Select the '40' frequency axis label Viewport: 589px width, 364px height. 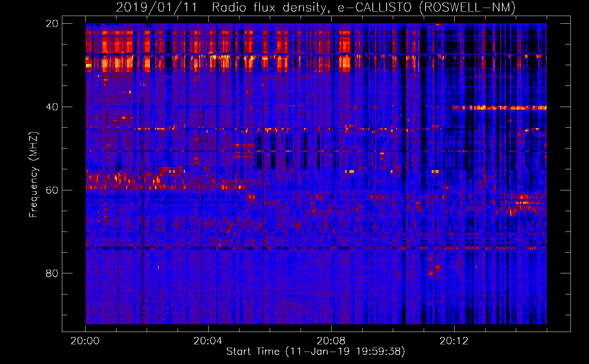tap(52, 107)
